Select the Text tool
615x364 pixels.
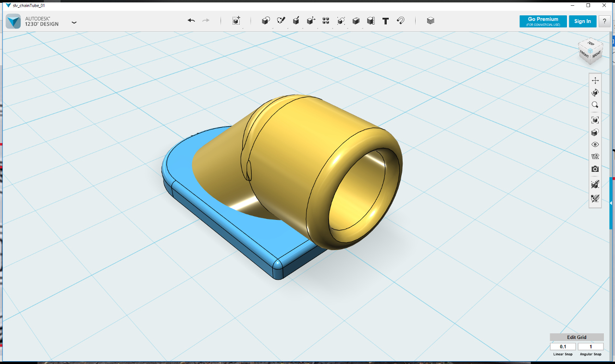click(x=385, y=21)
